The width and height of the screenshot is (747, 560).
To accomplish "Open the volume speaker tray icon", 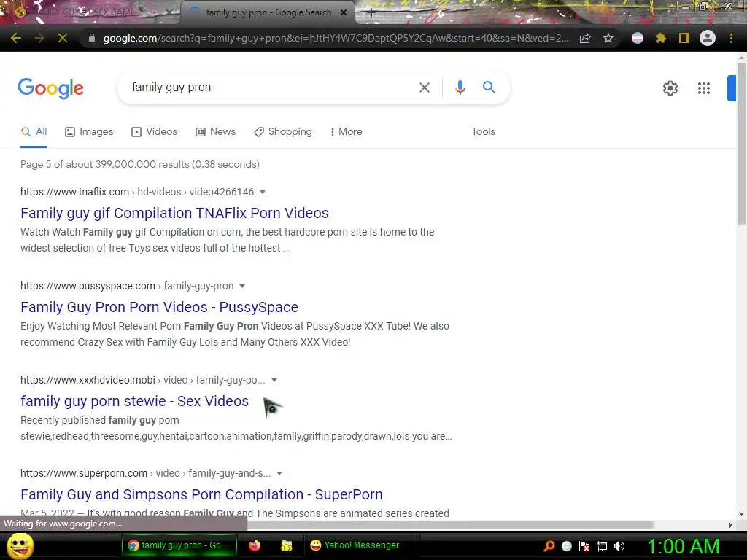I will click(619, 546).
